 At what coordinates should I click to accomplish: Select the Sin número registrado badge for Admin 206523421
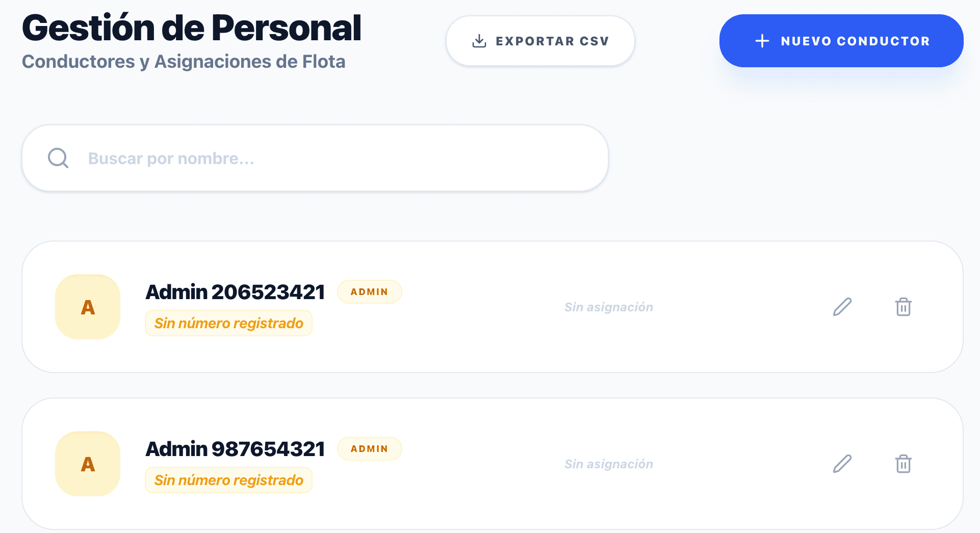coord(228,323)
